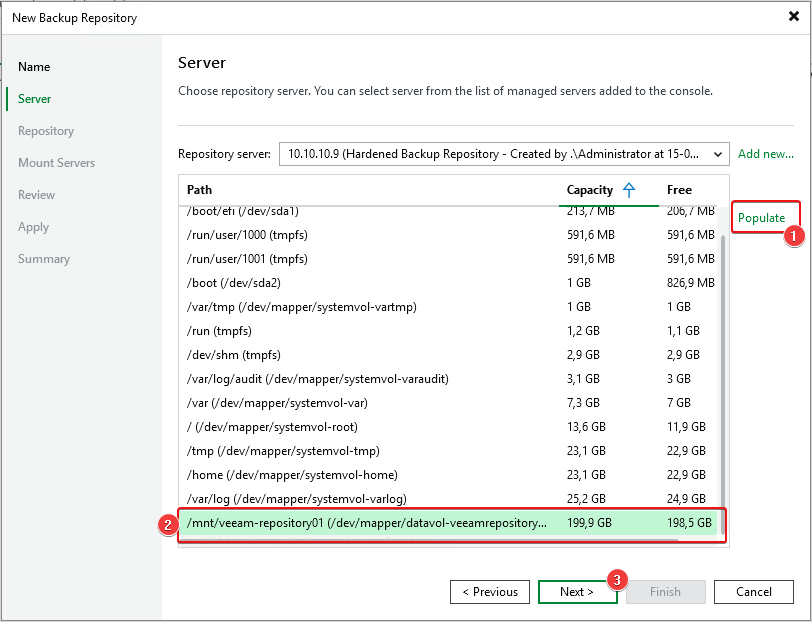
Task: Sort by the Capacity column header
Action: 590,190
